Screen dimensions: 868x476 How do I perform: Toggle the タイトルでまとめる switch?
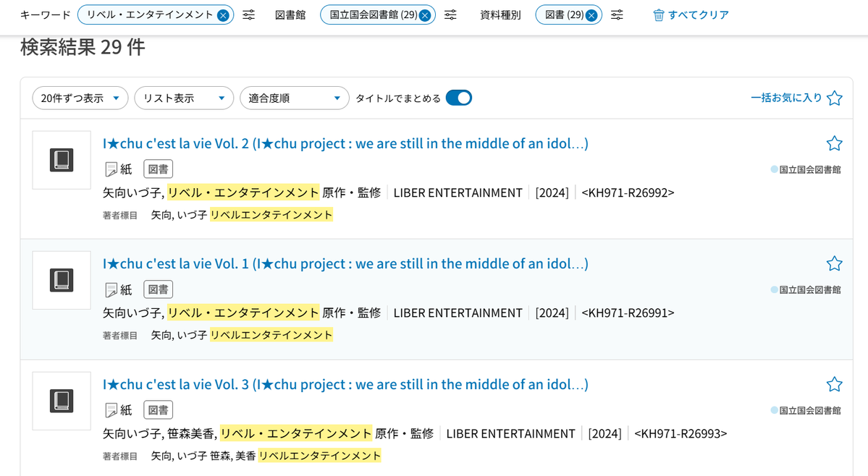(459, 98)
